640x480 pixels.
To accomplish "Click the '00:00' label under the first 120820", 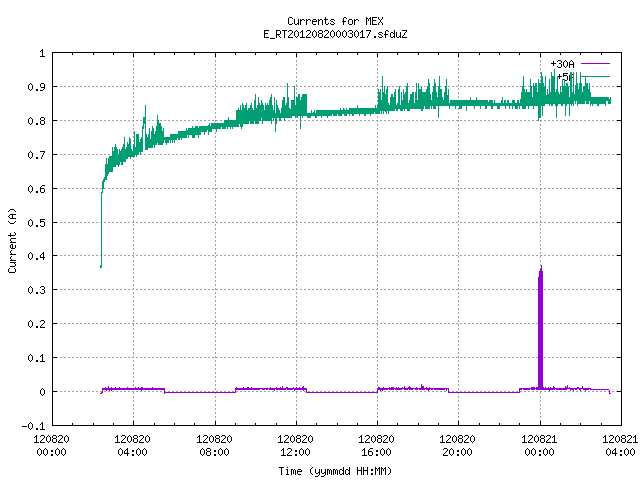I will coord(51,452).
